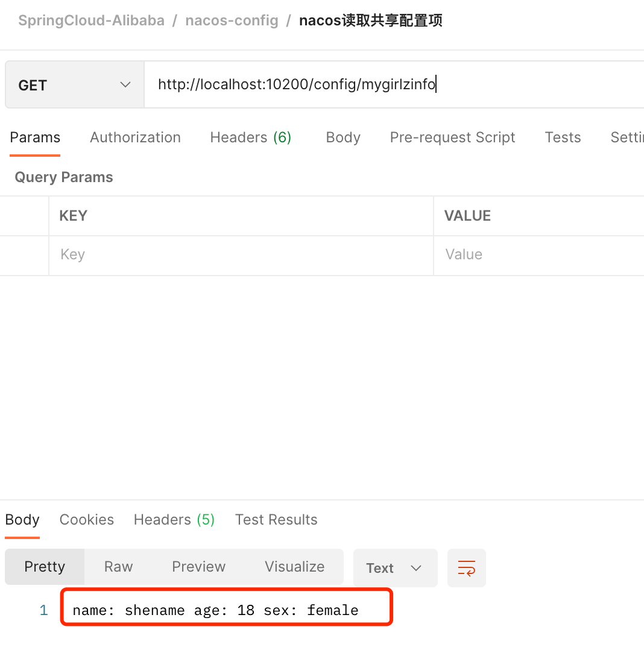Click the query param Key field

pos(241,254)
